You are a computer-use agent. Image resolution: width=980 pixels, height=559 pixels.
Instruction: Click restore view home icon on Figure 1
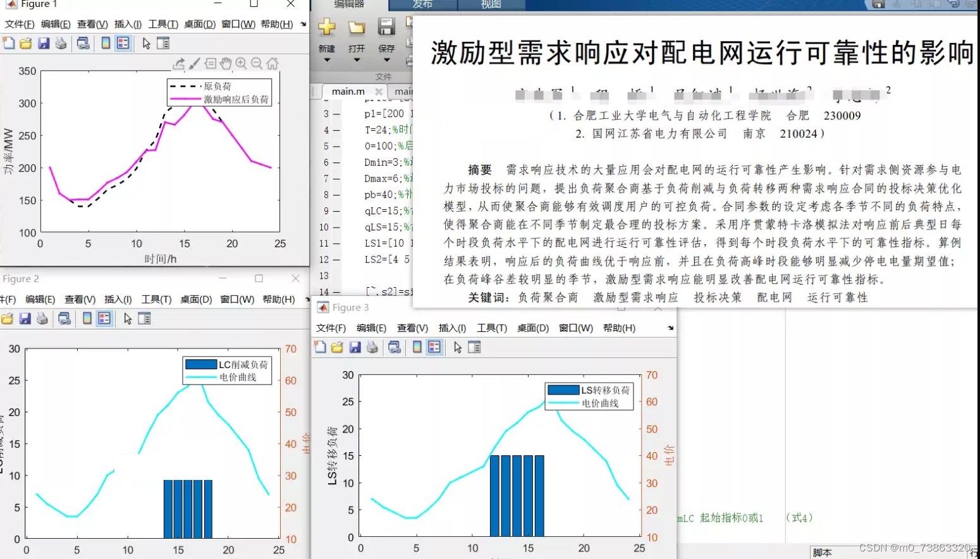click(x=273, y=63)
